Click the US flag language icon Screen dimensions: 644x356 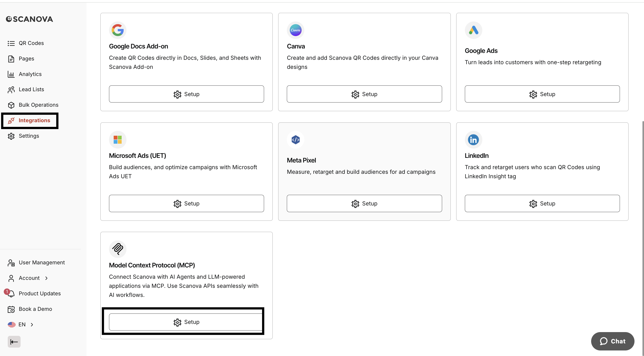tap(11, 325)
